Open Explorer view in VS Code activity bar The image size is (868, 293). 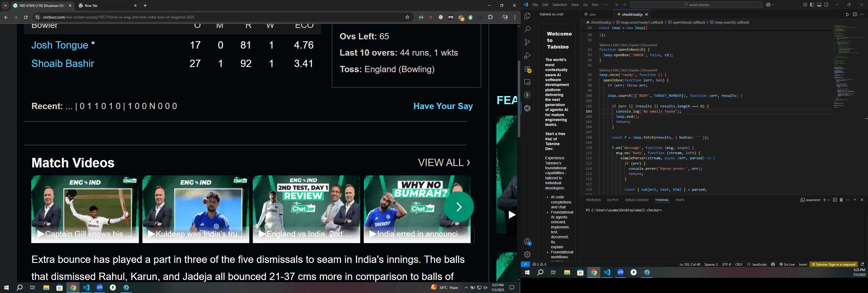[x=527, y=16]
